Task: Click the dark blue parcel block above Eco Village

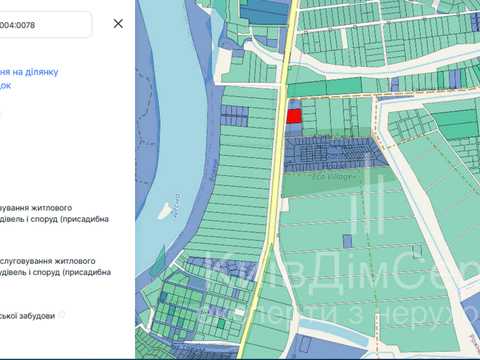Action: 333,154
